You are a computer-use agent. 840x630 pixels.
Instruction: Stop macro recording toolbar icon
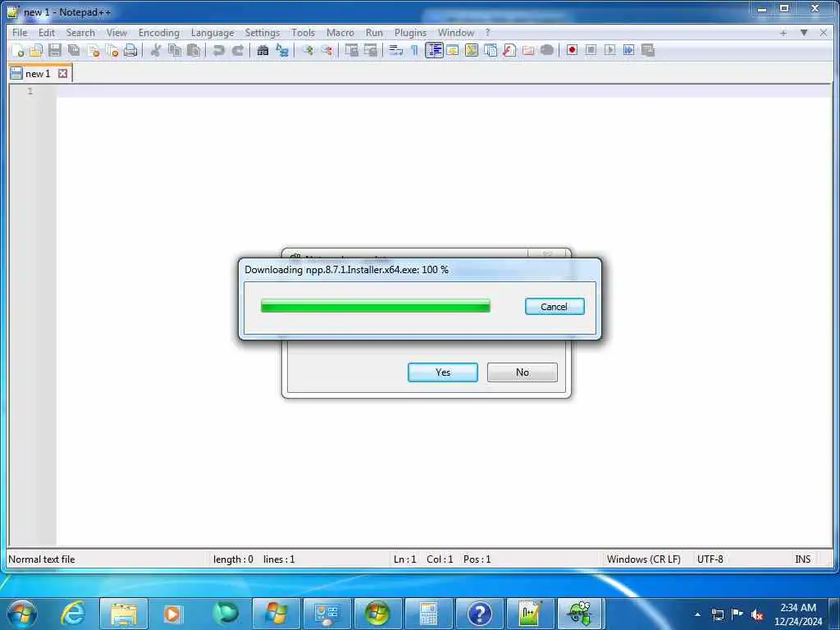[591, 50]
